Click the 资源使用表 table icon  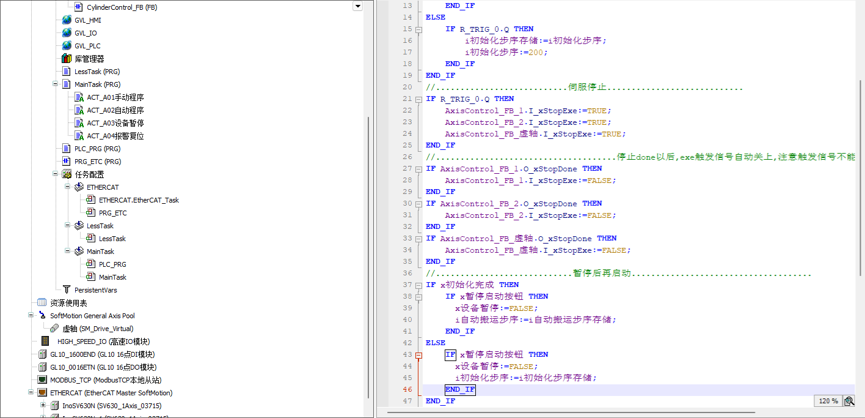42,303
